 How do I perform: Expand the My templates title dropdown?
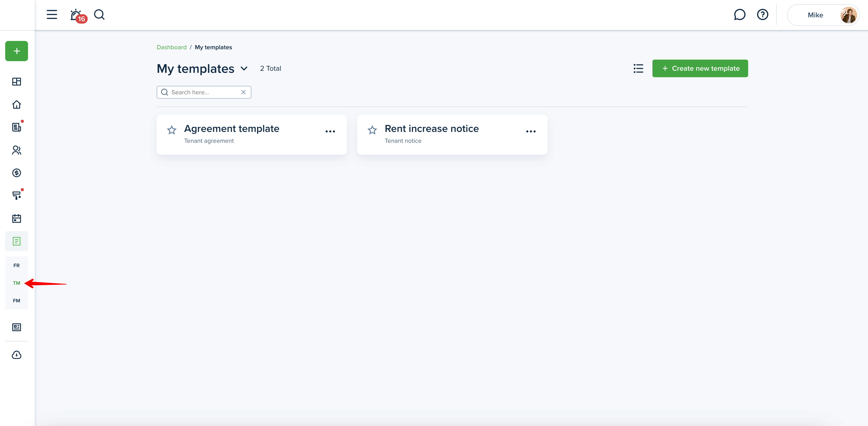pyautogui.click(x=244, y=69)
